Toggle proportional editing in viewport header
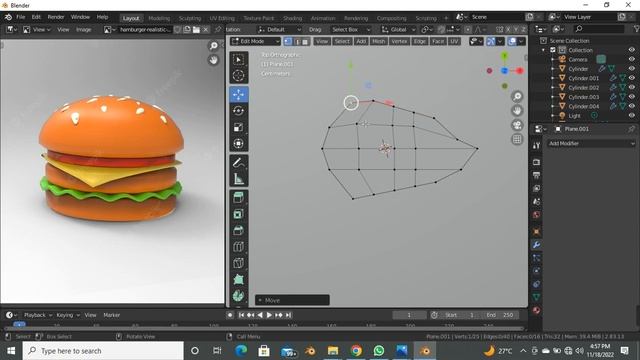The width and height of the screenshot is (640, 360). 468,29
